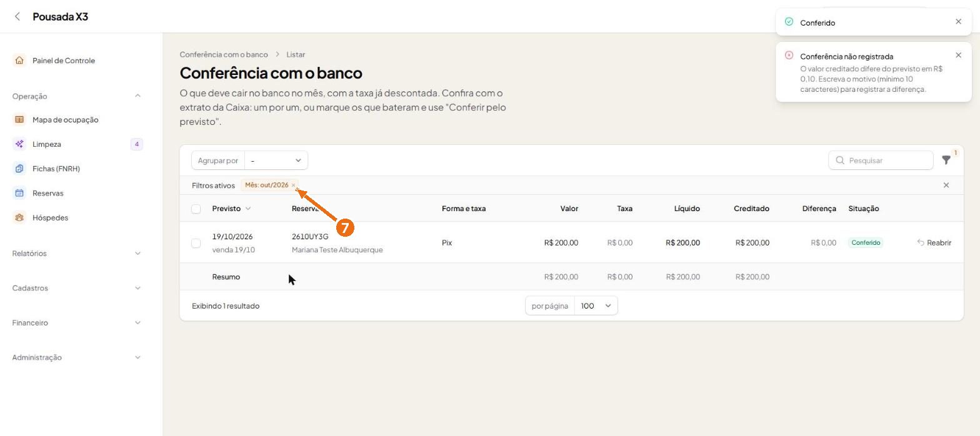Viewport: 980px width, 436px height.
Task: Click the Reabrir button for 2610UY3G
Action: (x=934, y=243)
